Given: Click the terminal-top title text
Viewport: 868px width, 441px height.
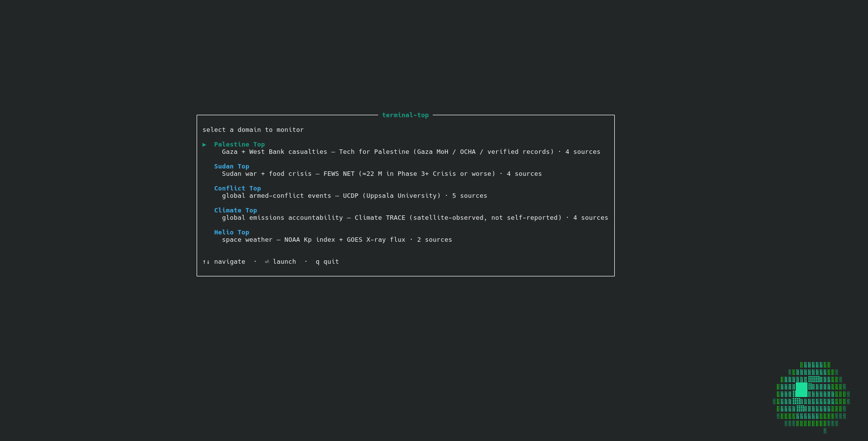Looking at the screenshot, I should coord(405,115).
